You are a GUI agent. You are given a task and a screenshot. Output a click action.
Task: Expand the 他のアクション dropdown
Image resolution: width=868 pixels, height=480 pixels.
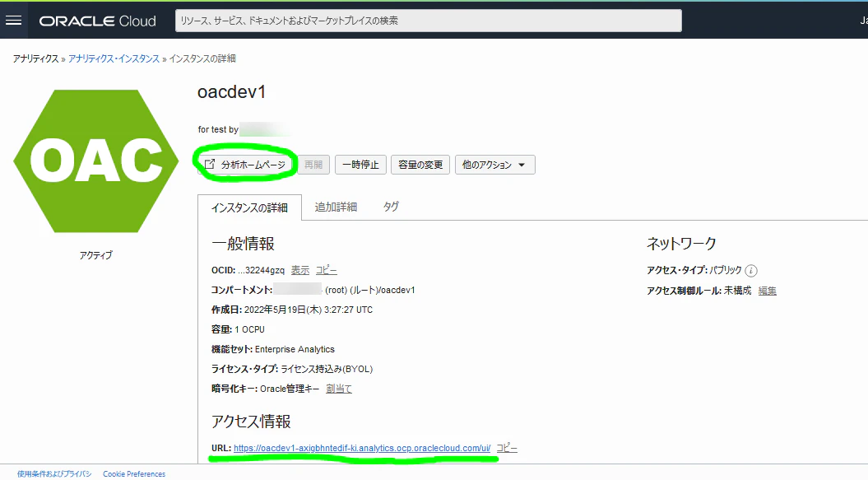tap(495, 165)
